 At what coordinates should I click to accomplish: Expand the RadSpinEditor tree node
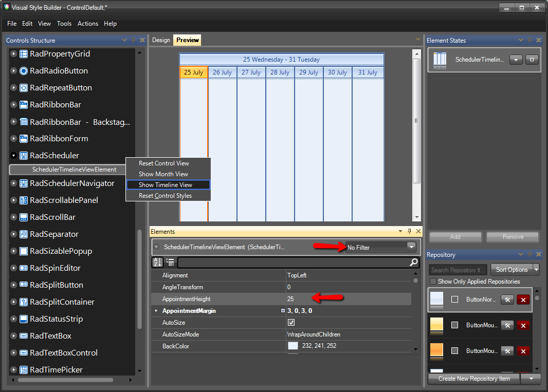click(13, 268)
